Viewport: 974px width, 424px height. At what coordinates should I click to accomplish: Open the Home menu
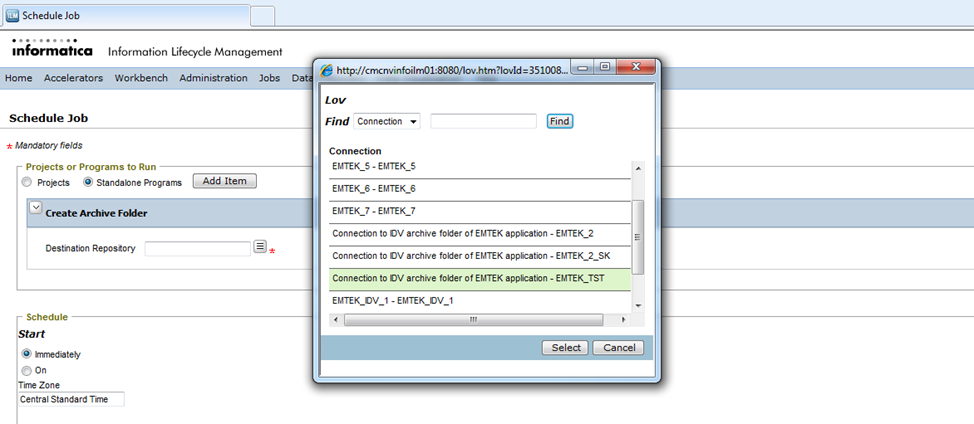click(19, 78)
